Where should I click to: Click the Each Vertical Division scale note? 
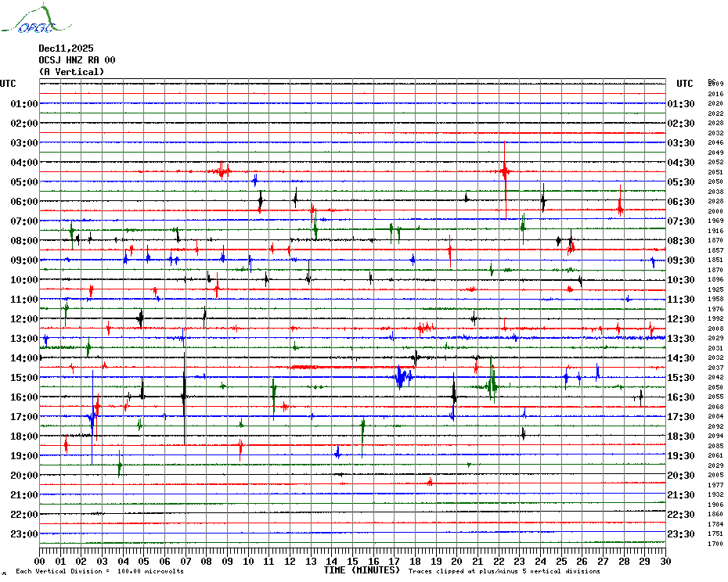pos(99,571)
